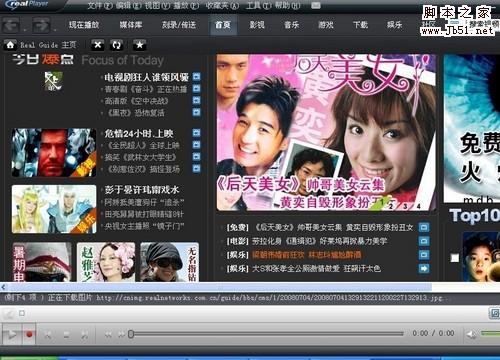Switch to the 刻录/传送 tab

179,25
